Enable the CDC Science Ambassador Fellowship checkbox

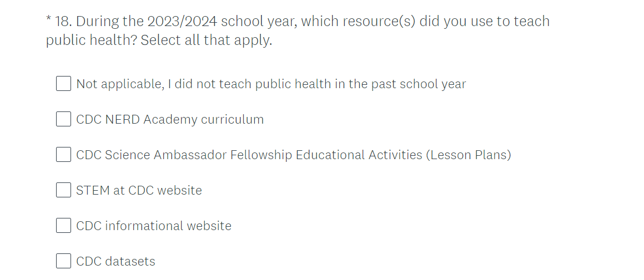tap(63, 155)
